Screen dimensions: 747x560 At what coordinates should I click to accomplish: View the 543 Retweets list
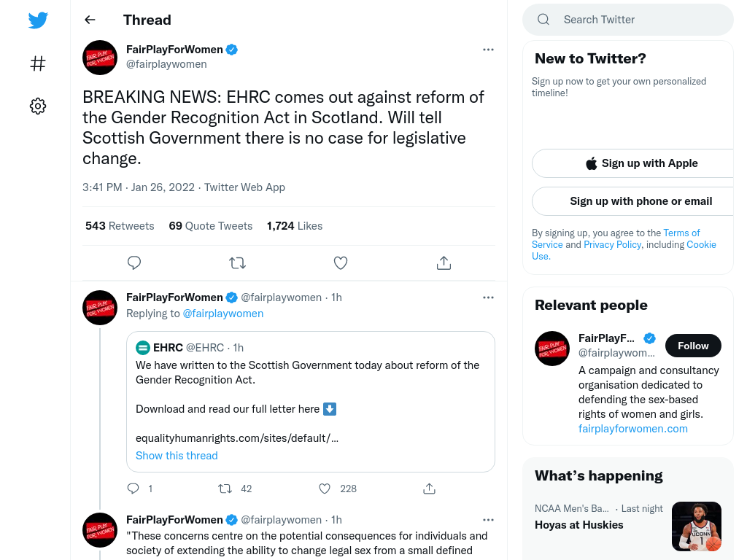point(120,226)
